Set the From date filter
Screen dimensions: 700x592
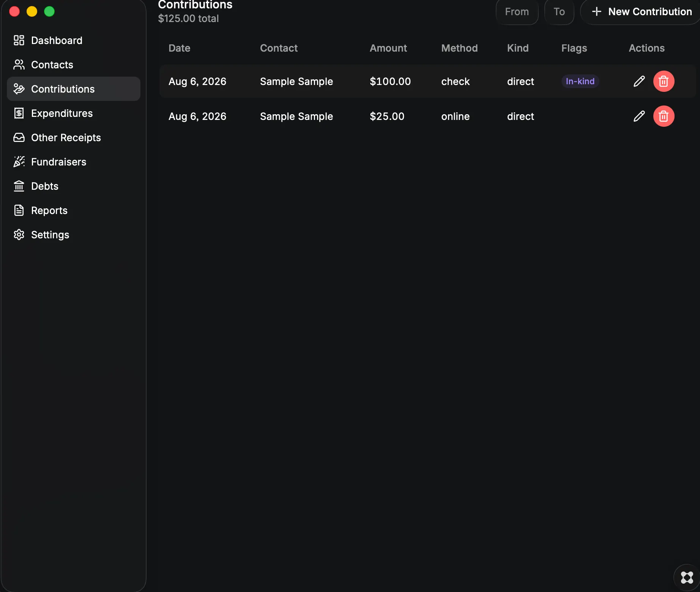(517, 12)
